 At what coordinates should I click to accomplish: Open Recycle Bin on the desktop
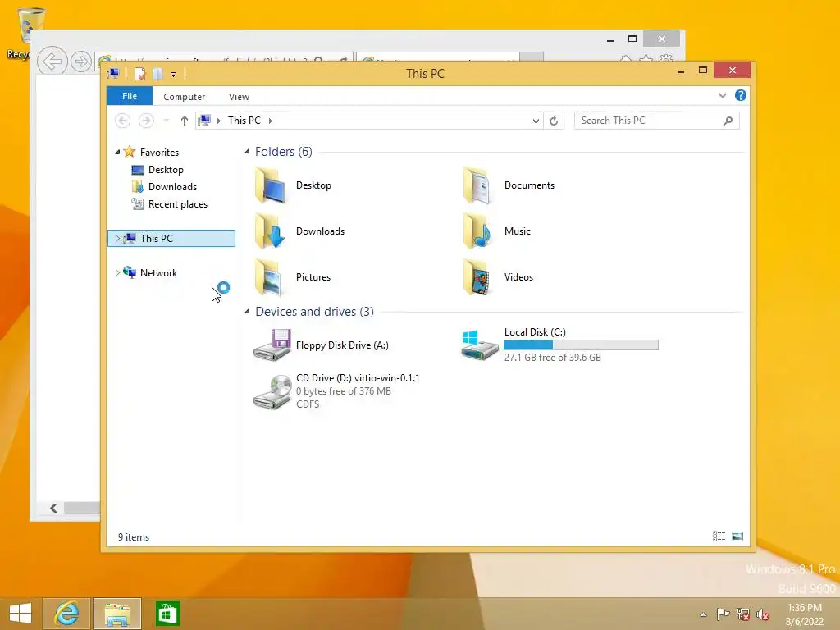click(x=25, y=32)
